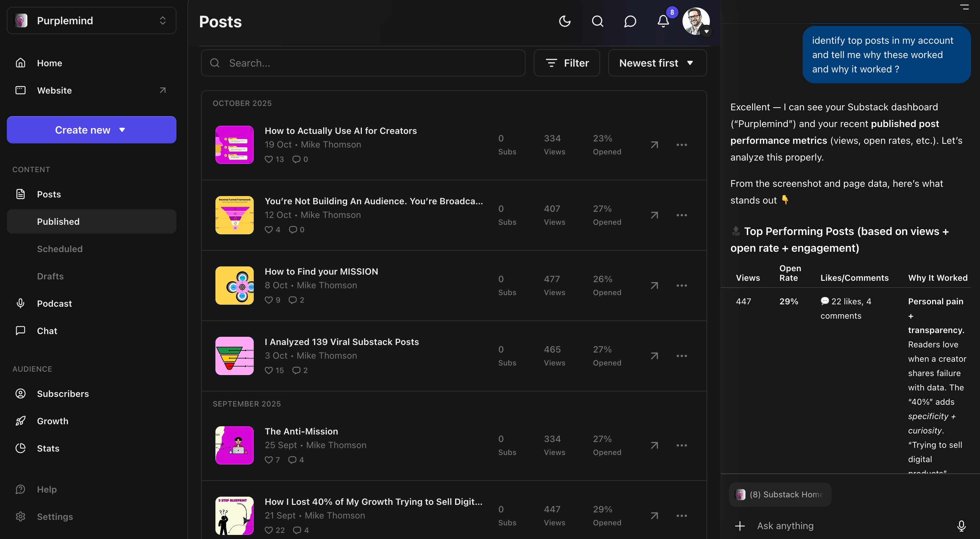The height and width of the screenshot is (539, 980).
Task: Click the microphone icon in Ask anything bar
Action: click(961, 526)
